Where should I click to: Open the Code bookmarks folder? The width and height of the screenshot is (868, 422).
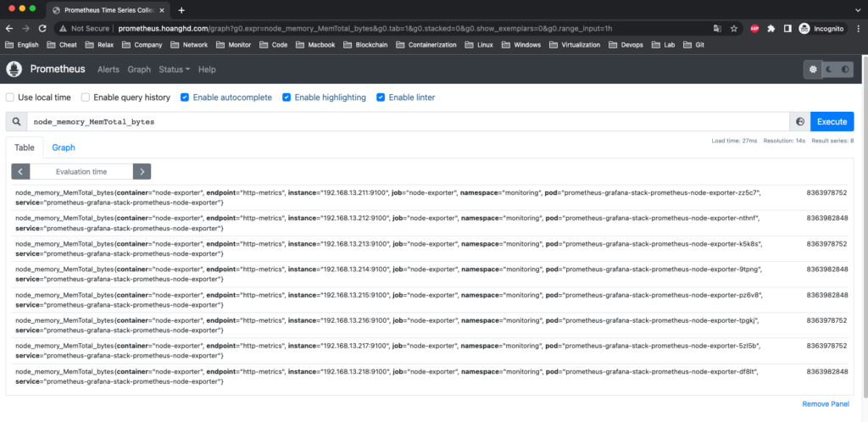click(274, 45)
